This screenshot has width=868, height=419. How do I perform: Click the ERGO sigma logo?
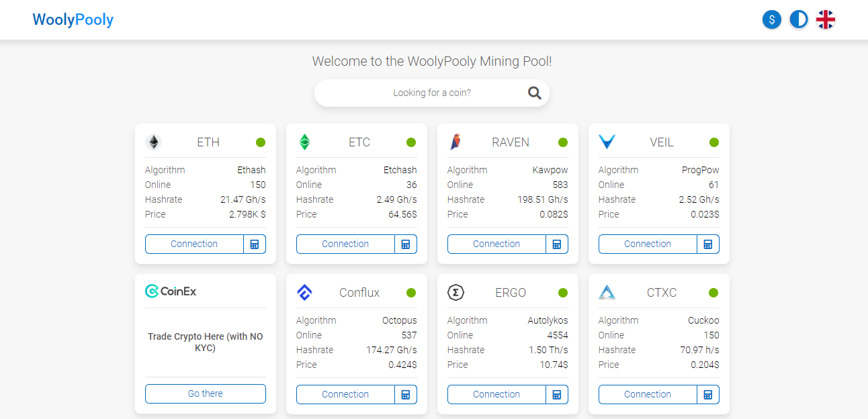click(x=456, y=293)
